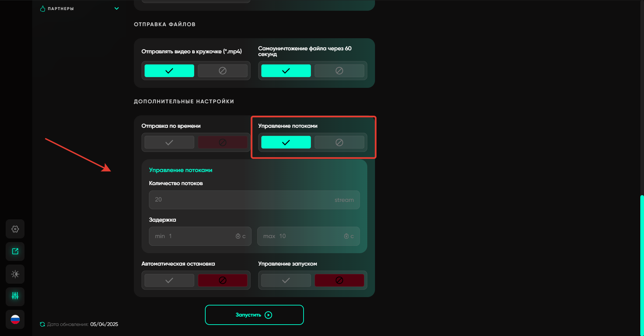This screenshot has width=644, height=336.
Task: Expand the Партнеры menu chevron
Action: click(x=117, y=9)
